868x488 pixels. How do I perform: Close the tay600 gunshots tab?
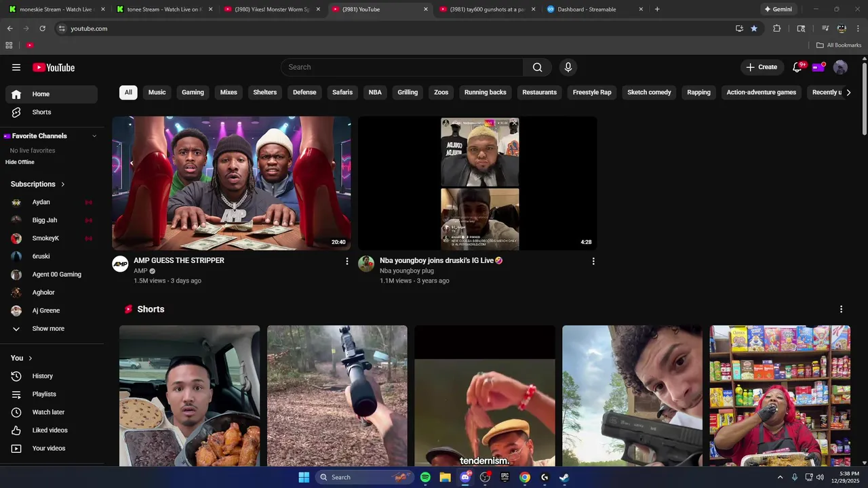pyautogui.click(x=533, y=9)
